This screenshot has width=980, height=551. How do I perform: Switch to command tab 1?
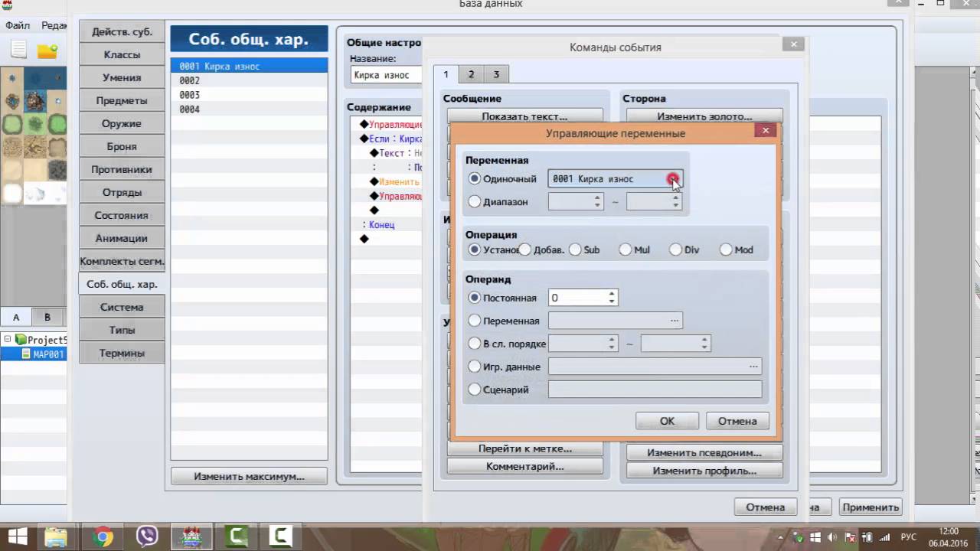pos(446,74)
